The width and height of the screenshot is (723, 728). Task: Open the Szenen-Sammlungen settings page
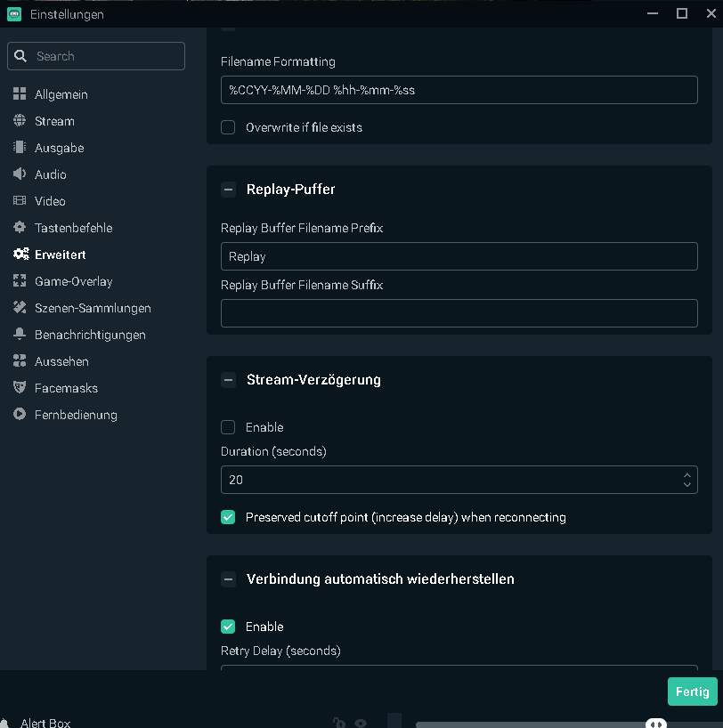point(93,308)
